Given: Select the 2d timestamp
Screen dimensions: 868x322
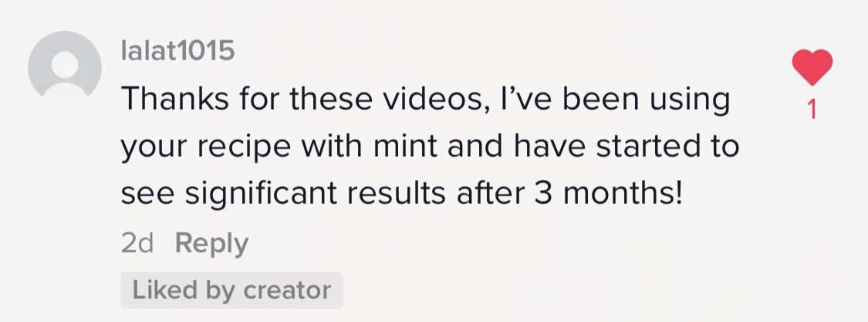Looking at the screenshot, I should click(x=137, y=243).
